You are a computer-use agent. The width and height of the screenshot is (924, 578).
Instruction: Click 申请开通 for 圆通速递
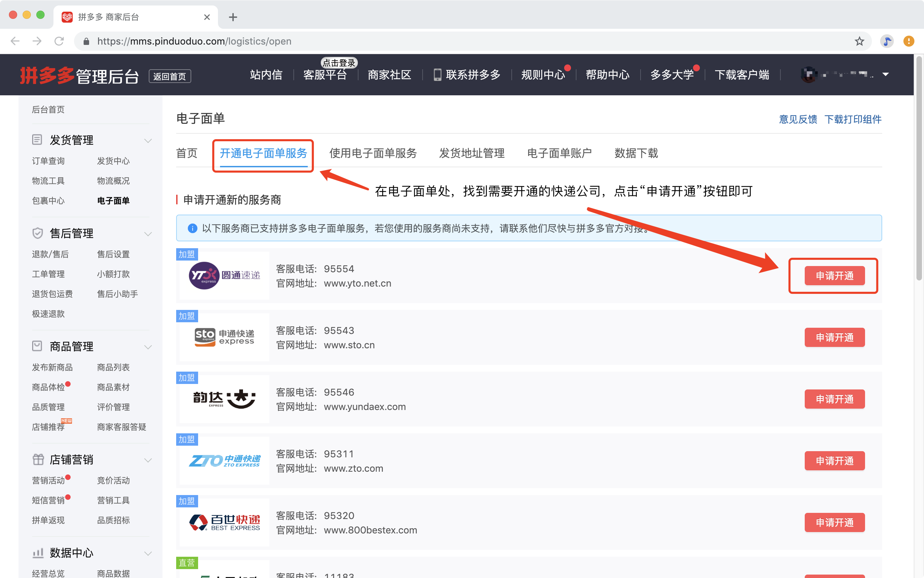(835, 276)
